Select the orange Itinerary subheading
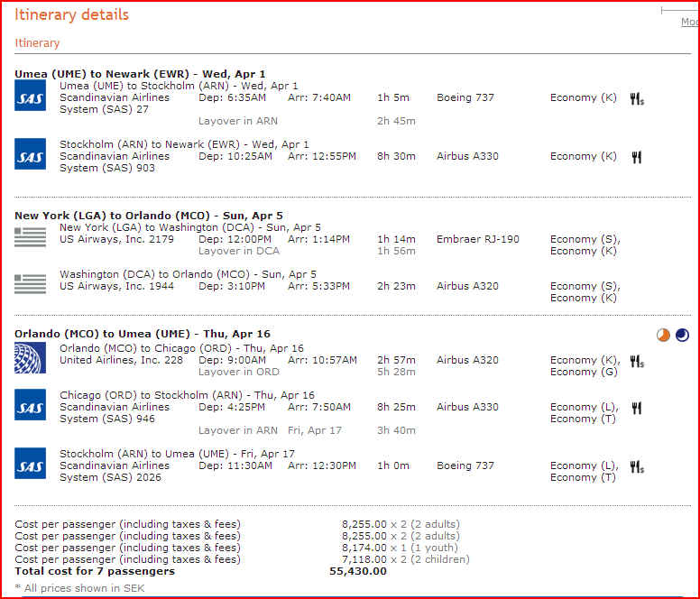This screenshot has height=599, width=700. pyautogui.click(x=37, y=42)
